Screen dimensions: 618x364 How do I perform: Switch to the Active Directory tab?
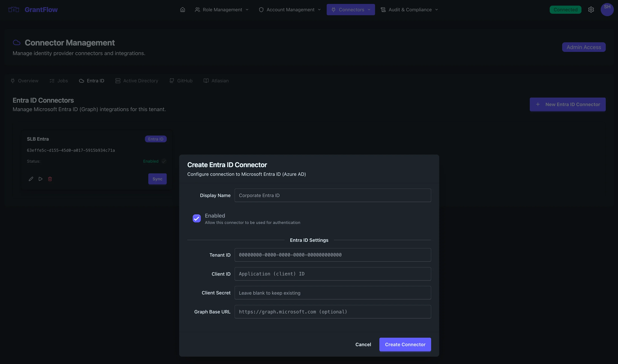[x=136, y=81]
